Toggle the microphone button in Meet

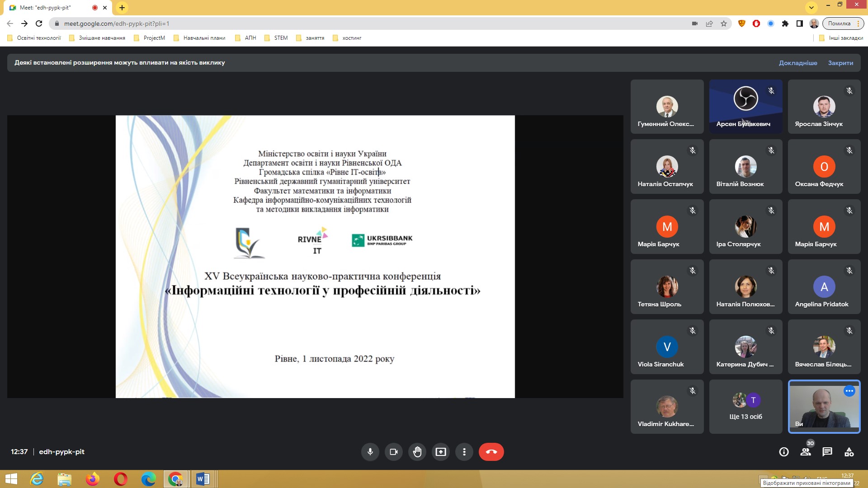coord(370,452)
